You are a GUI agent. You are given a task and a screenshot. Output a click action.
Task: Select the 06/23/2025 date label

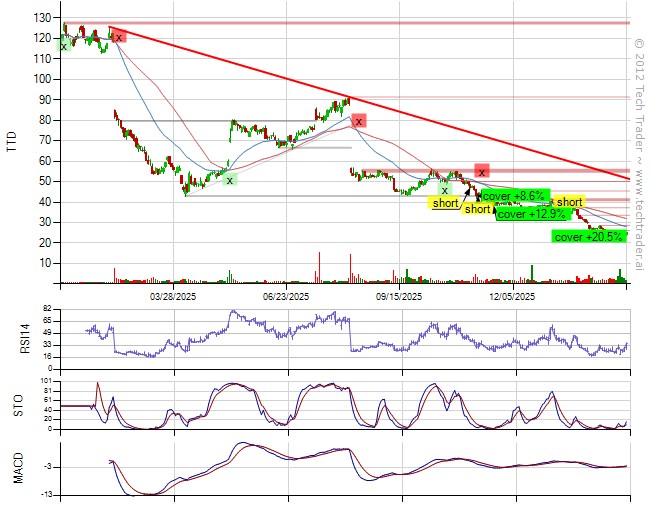point(286,297)
